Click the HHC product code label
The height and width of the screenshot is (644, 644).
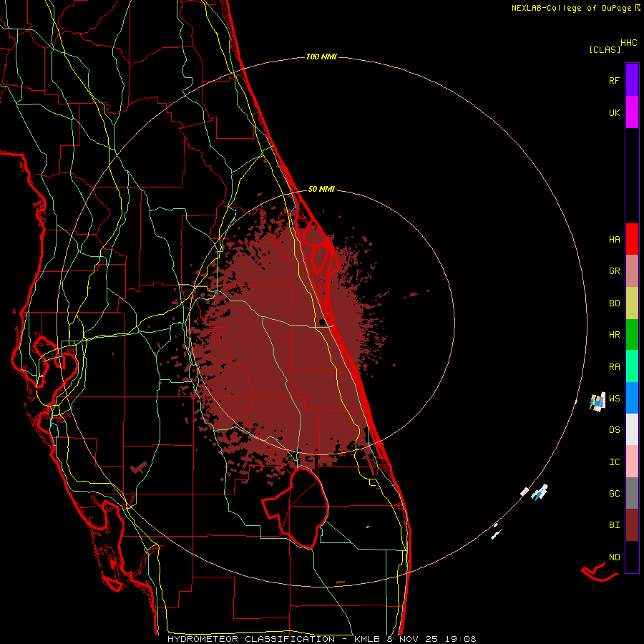pos(628,43)
